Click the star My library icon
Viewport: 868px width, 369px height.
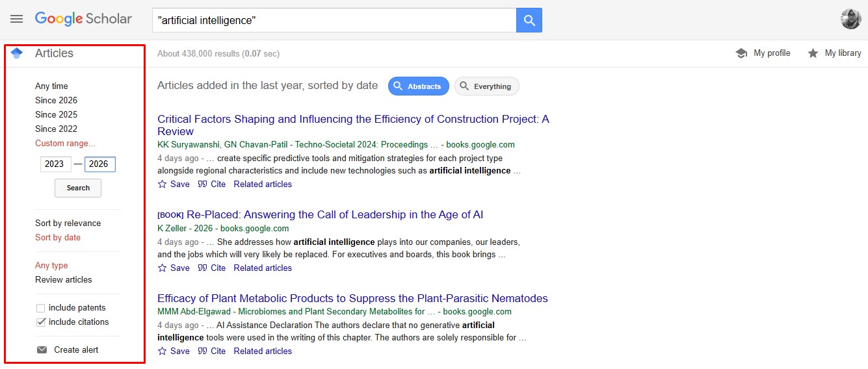(x=813, y=53)
